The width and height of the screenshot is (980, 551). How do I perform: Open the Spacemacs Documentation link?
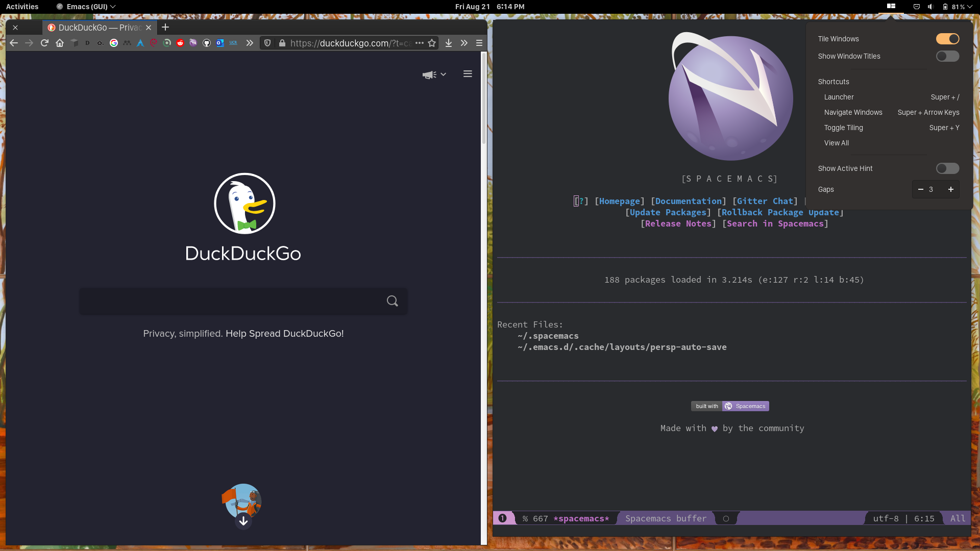tap(688, 201)
